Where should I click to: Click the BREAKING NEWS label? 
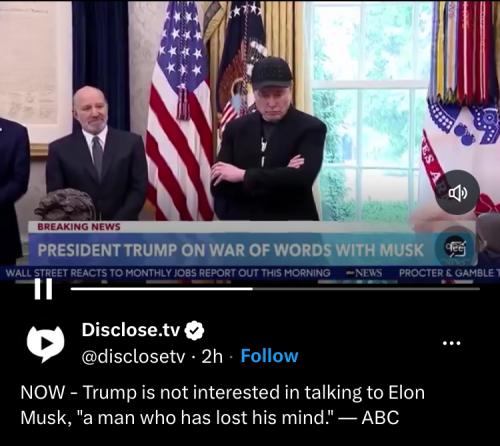point(79,227)
